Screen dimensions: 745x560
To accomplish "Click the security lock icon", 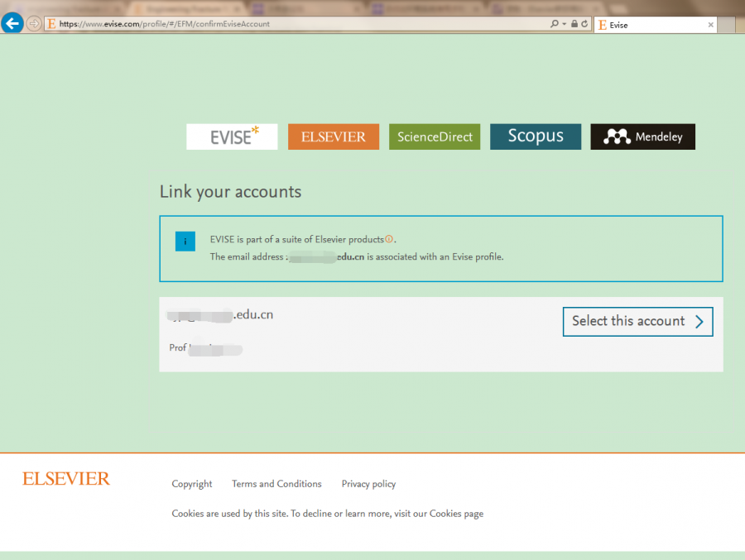I will click(x=574, y=24).
